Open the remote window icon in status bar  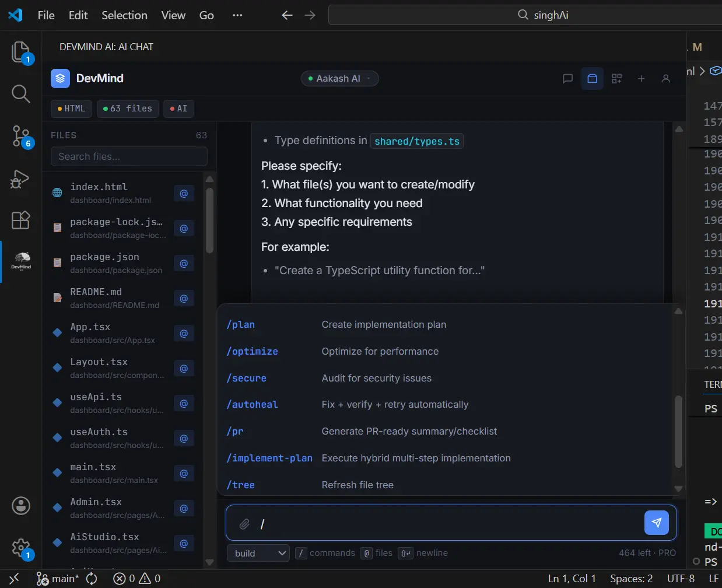[x=15, y=579]
